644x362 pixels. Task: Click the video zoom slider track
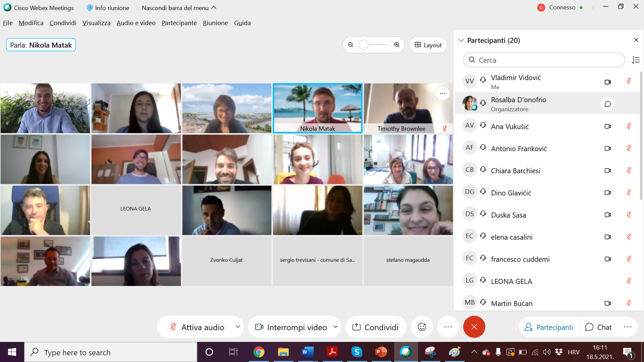pos(377,45)
